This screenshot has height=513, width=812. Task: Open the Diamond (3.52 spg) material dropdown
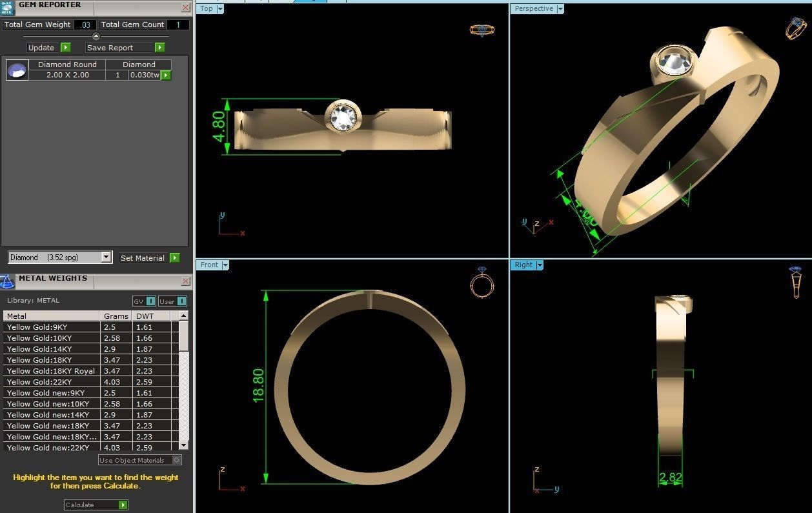tap(107, 257)
